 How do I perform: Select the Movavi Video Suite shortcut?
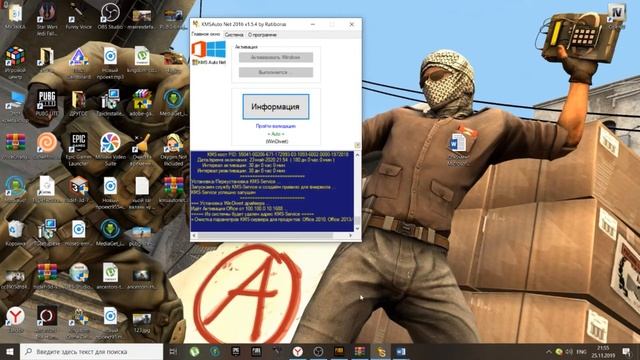click(x=110, y=149)
